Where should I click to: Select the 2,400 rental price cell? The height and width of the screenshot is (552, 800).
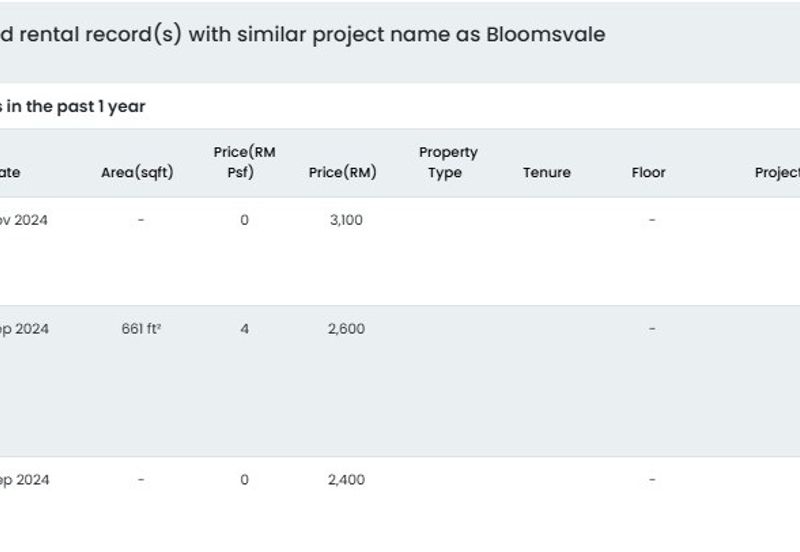346,480
